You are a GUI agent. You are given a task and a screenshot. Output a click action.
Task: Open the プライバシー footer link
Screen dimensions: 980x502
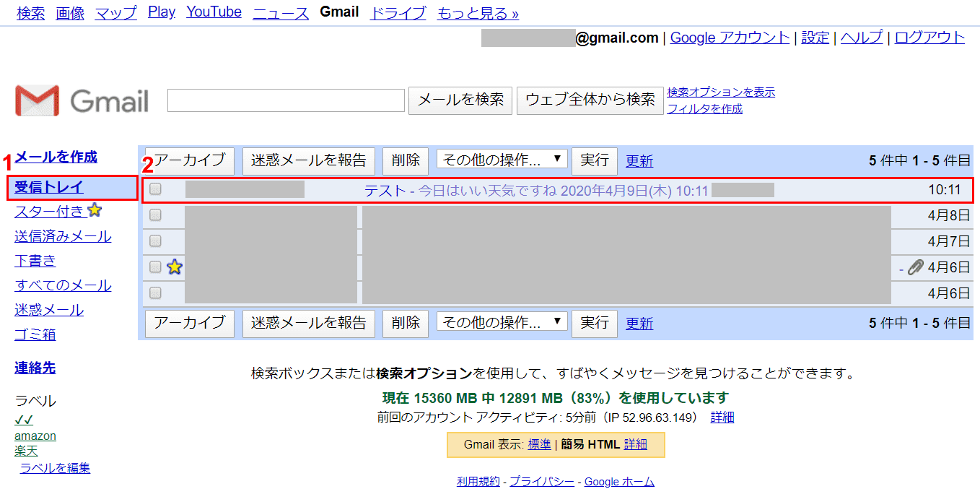542,481
